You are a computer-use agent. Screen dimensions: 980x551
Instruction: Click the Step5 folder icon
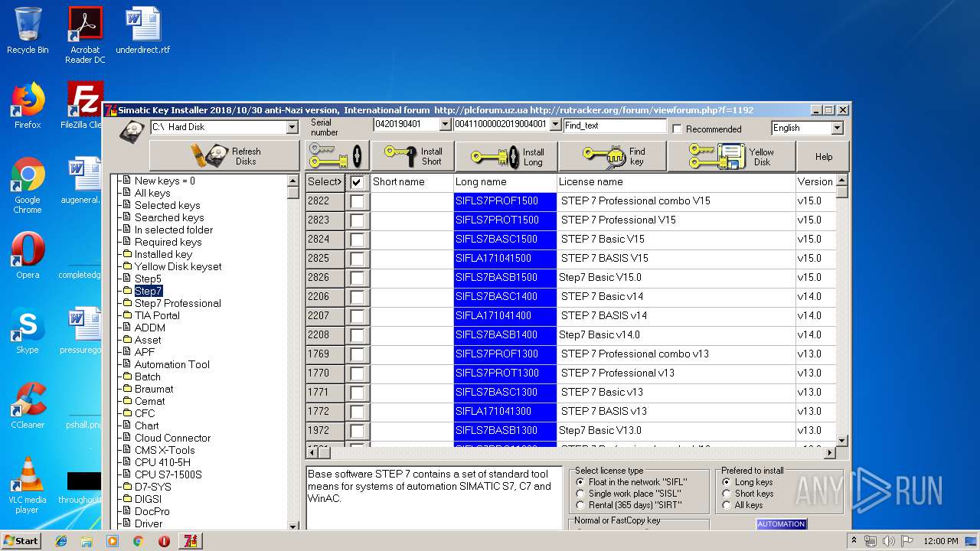(x=127, y=279)
